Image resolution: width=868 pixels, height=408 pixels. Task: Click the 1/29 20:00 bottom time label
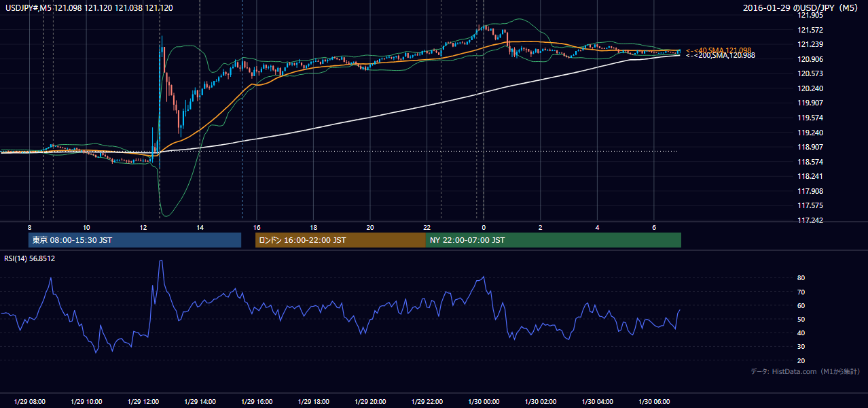point(370,402)
